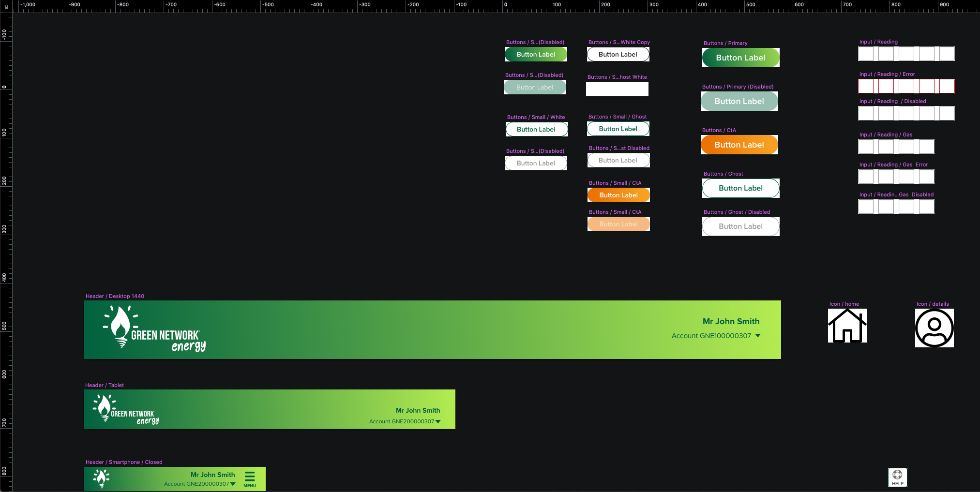
Task: Click Green Network logo in Tablet header
Action: point(126,410)
